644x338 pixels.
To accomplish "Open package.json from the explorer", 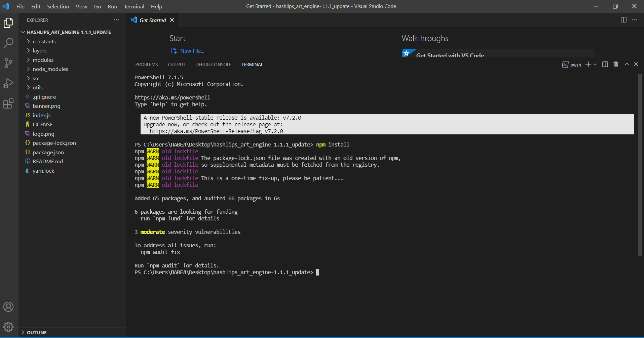I will coord(48,152).
